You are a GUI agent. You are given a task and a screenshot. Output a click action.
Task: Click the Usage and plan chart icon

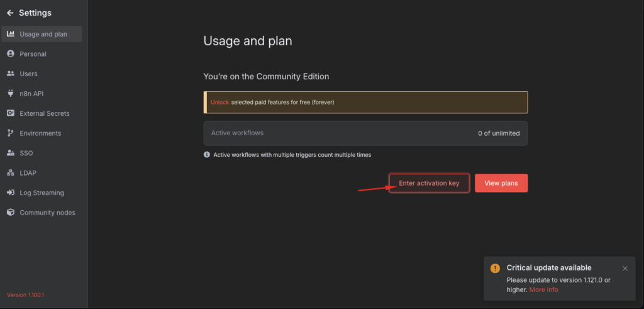point(10,34)
